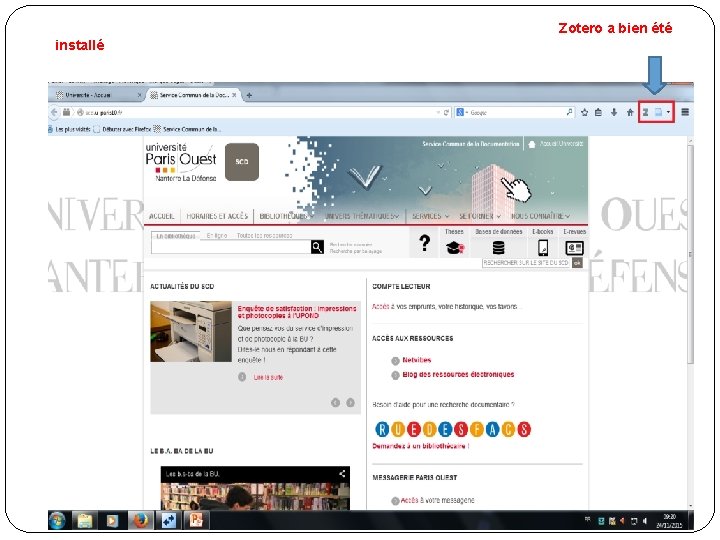Switch to the Université - Accueil tab
720x540 pixels.
pyautogui.click(x=96, y=95)
